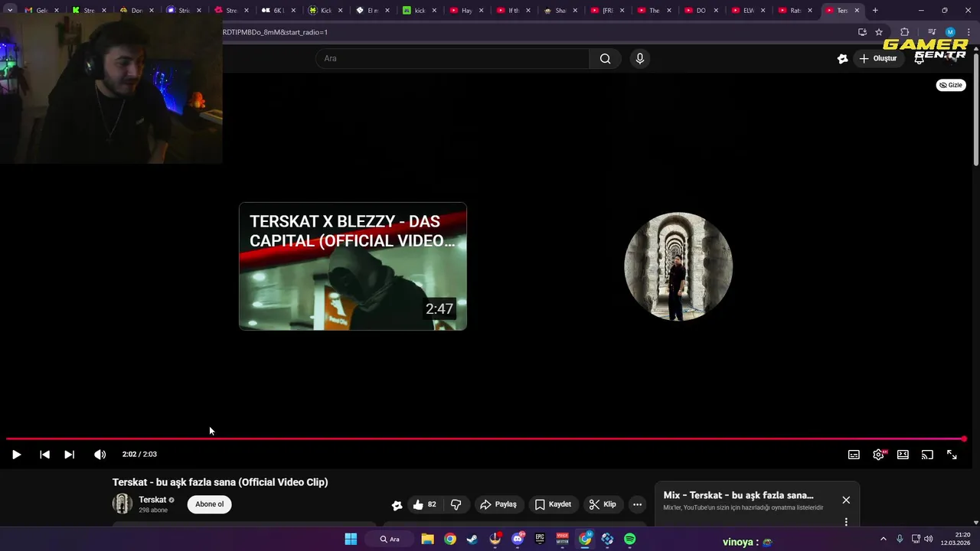Open the player settings gear
This screenshot has width=980, height=551.
coord(878,455)
